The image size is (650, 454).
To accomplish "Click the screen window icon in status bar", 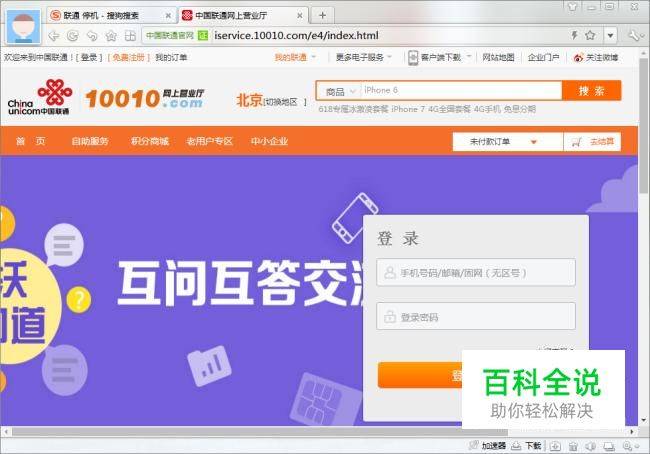I will click(609, 446).
